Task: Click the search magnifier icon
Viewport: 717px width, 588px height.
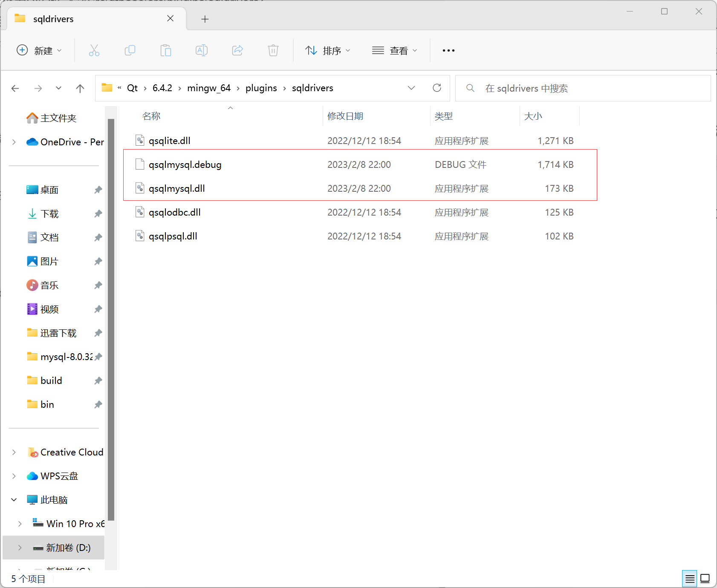Action: click(471, 88)
